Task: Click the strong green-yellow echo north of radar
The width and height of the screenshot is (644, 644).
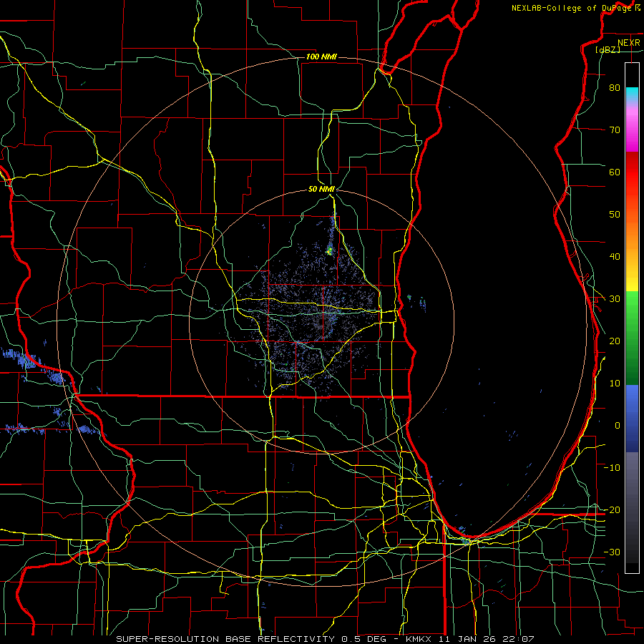Action: (329, 250)
